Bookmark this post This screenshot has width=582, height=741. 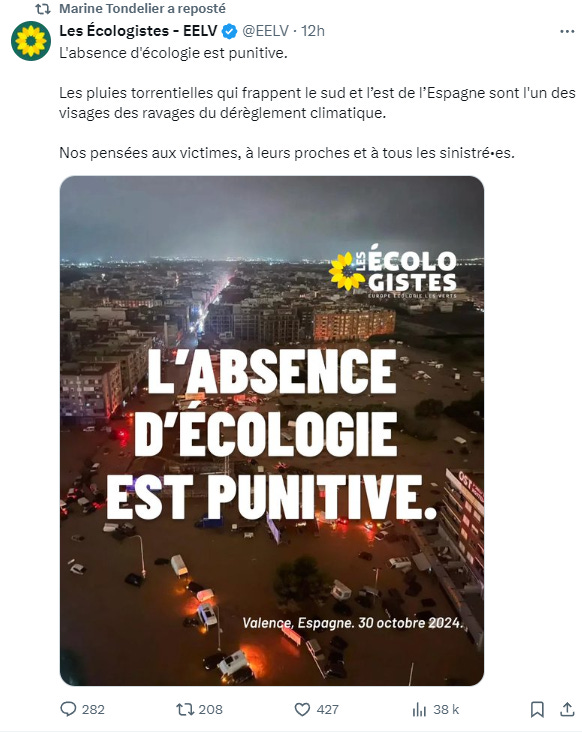537,709
